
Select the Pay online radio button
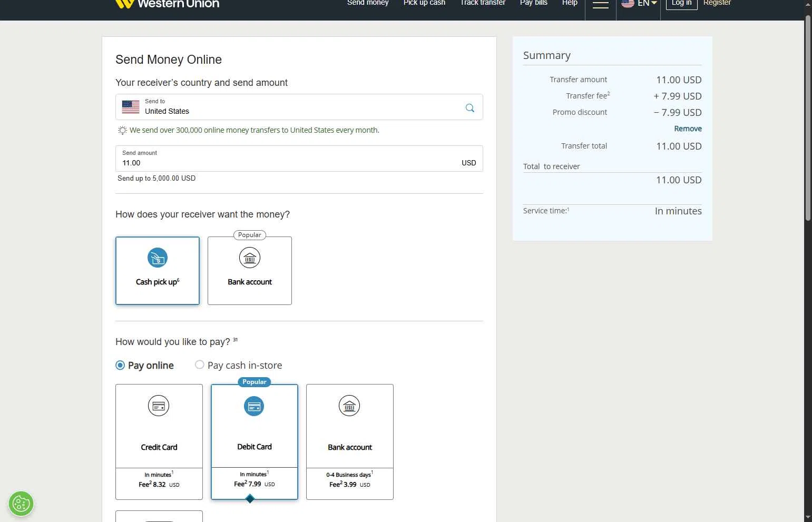tap(120, 365)
